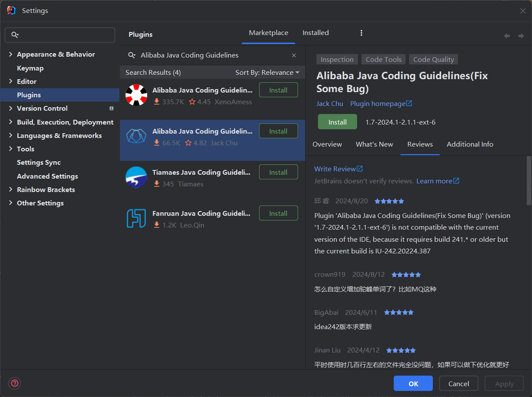Click the Cancel button
Image resolution: width=532 pixels, height=397 pixels.
(458, 384)
